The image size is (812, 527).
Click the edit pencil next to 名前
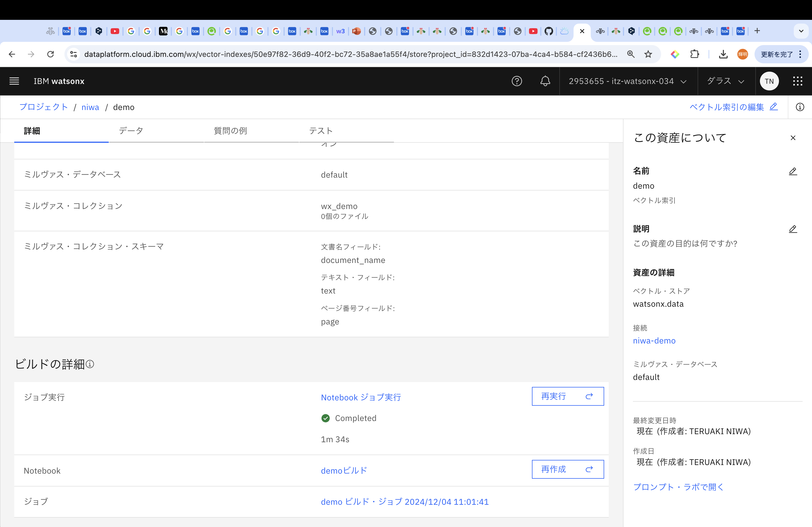click(793, 171)
